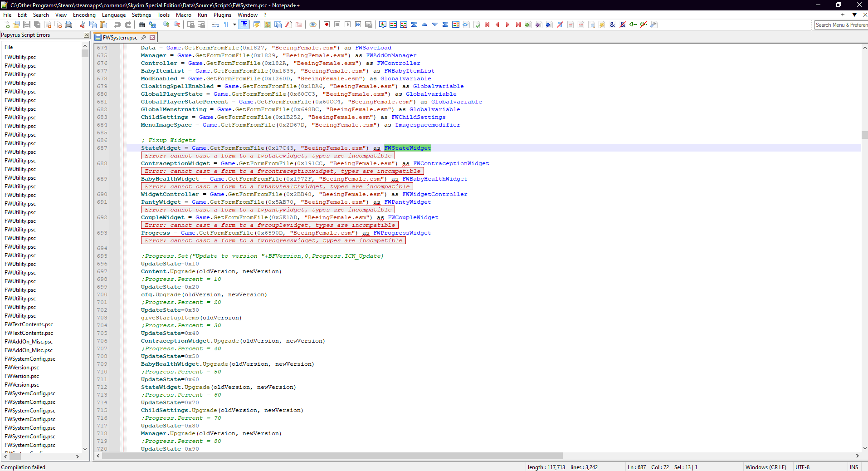Toggle the indent guide toolbar button
This screenshot has height=471, width=868.
coord(244,25)
